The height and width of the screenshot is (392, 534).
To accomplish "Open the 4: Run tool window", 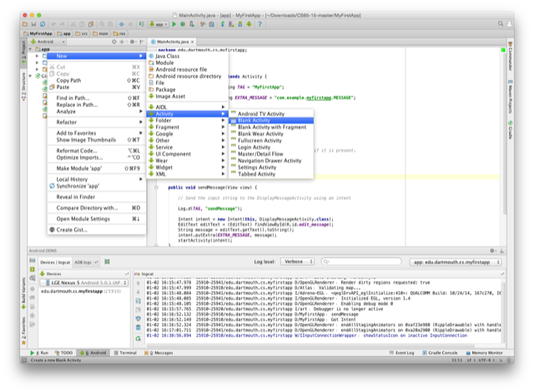I will (39, 353).
